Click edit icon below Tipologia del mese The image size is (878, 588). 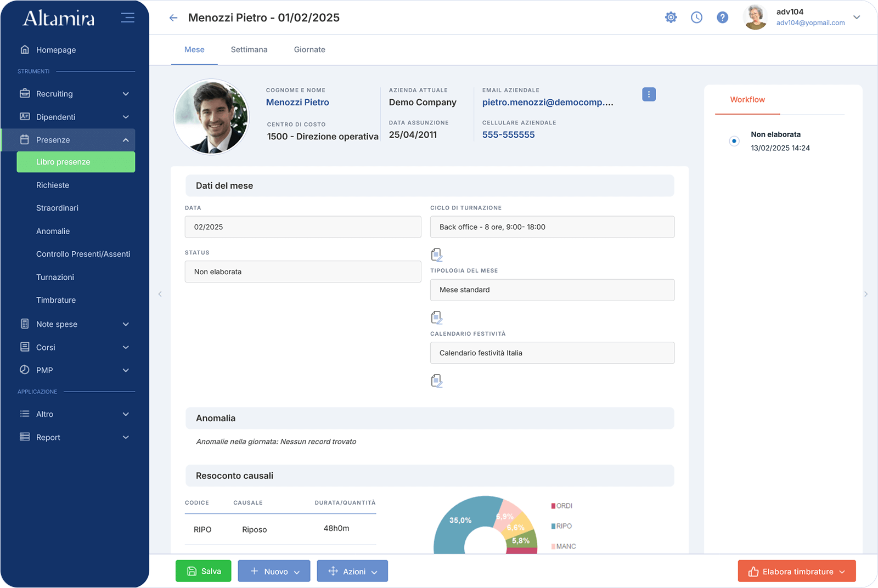(437, 318)
